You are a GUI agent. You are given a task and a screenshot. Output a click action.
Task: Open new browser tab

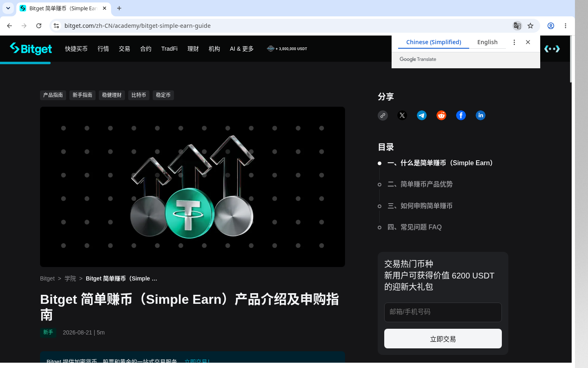[119, 8]
